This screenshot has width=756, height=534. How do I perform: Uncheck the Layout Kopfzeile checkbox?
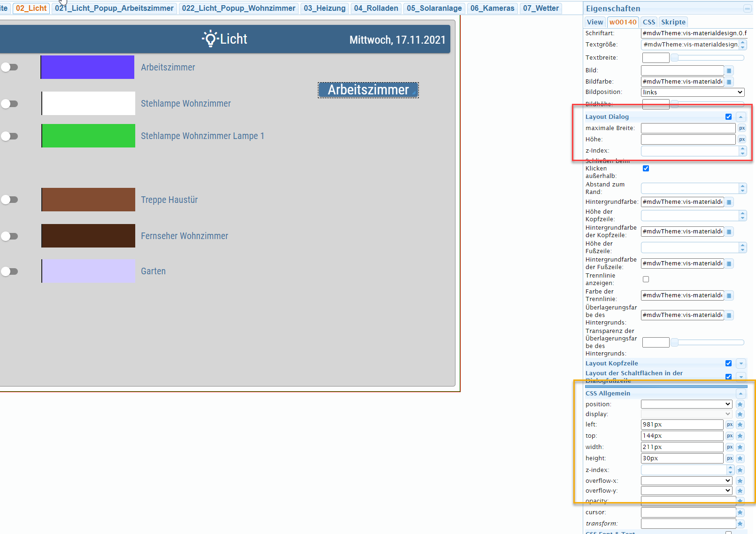point(728,364)
